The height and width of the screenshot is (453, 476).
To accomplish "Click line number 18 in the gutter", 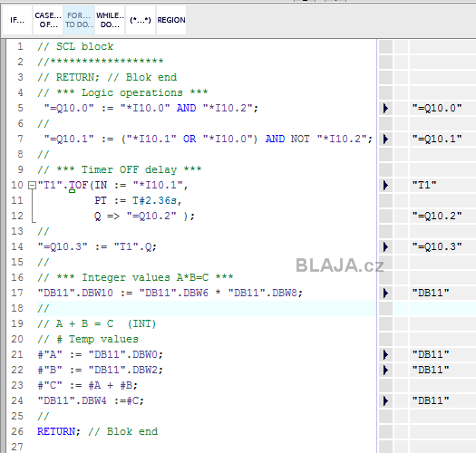I will pos(17,309).
